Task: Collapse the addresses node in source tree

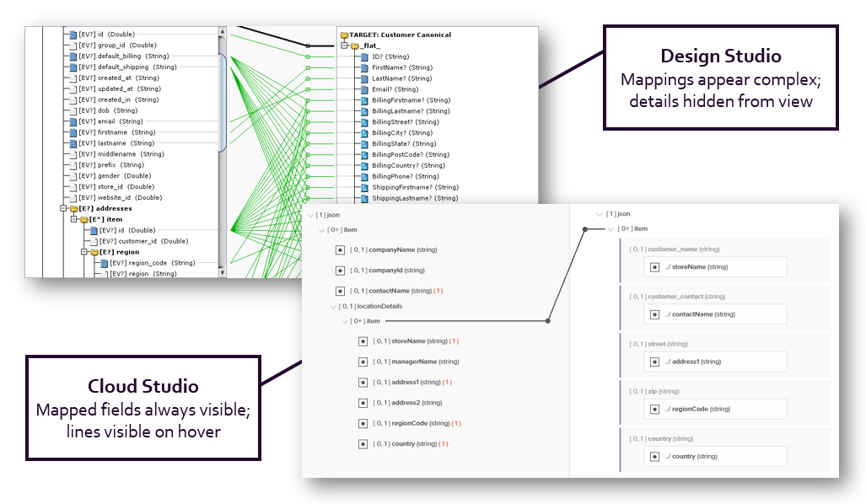Action: pyautogui.click(x=63, y=208)
